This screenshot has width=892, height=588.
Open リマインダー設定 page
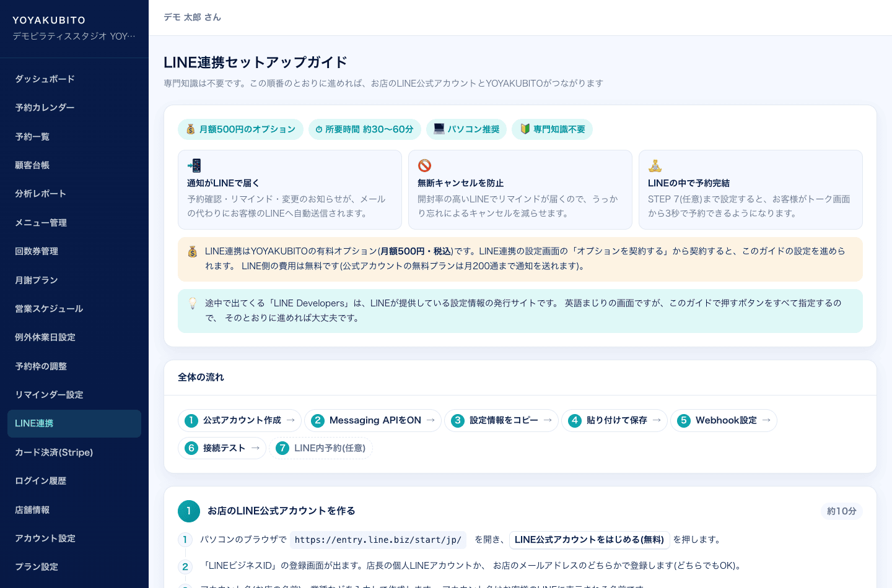tap(74, 395)
